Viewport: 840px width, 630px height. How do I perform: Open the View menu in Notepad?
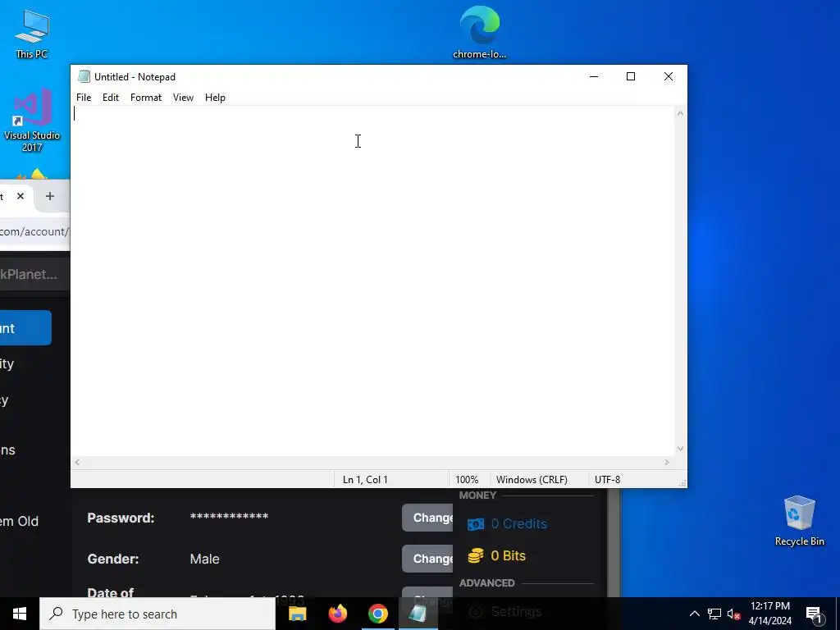tap(183, 98)
